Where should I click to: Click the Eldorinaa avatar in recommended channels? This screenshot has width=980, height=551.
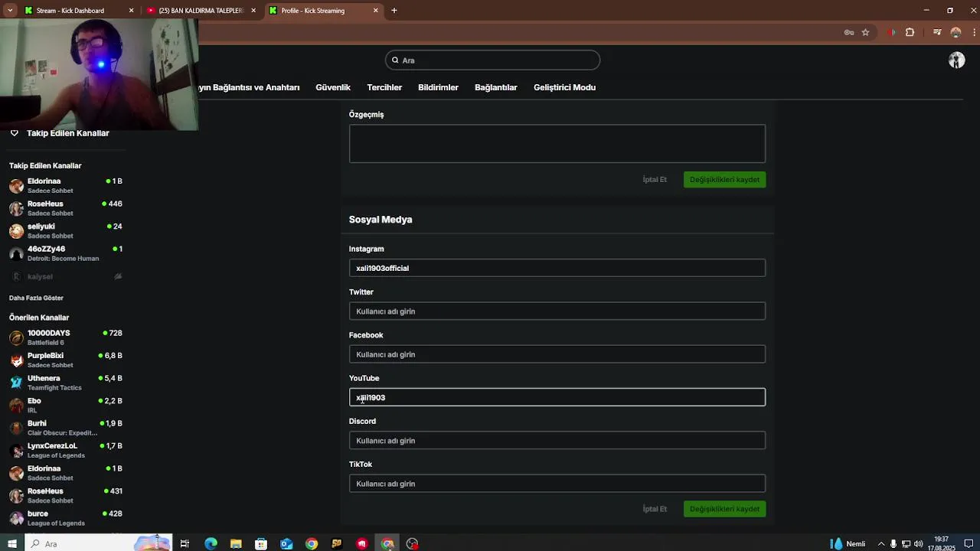(16, 473)
